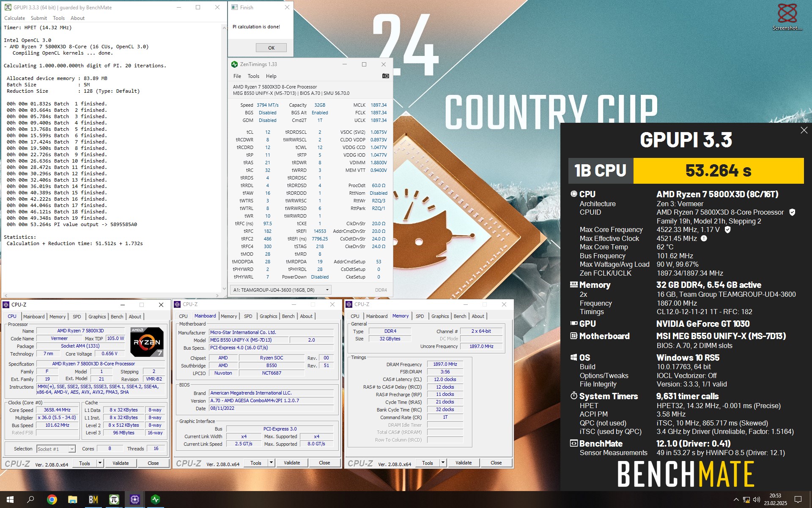Click the Ryzen 7 logo in CPU-Z

click(147, 342)
